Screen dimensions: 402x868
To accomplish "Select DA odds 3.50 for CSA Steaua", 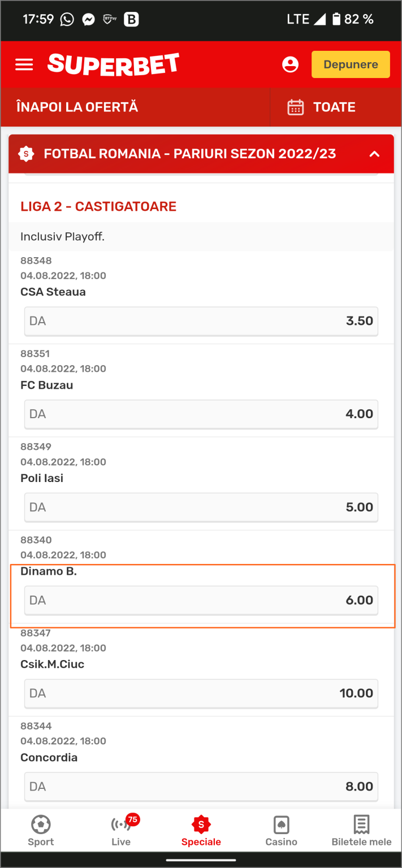I will [201, 321].
